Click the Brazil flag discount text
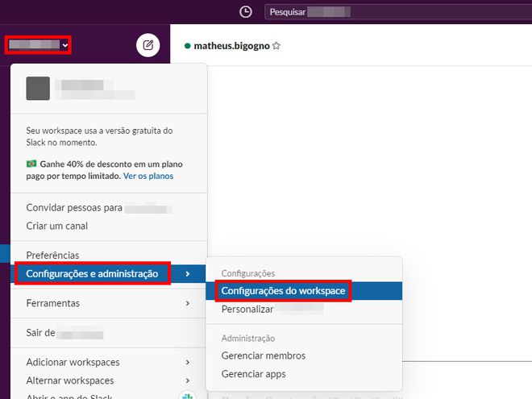This screenshot has height=399, width=532. point(105,170)
